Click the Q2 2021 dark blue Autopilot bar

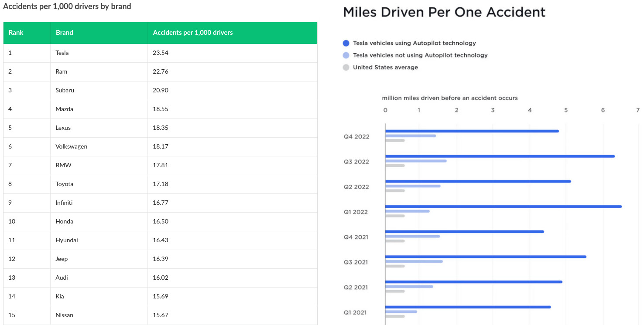click(x=474, y=282)
